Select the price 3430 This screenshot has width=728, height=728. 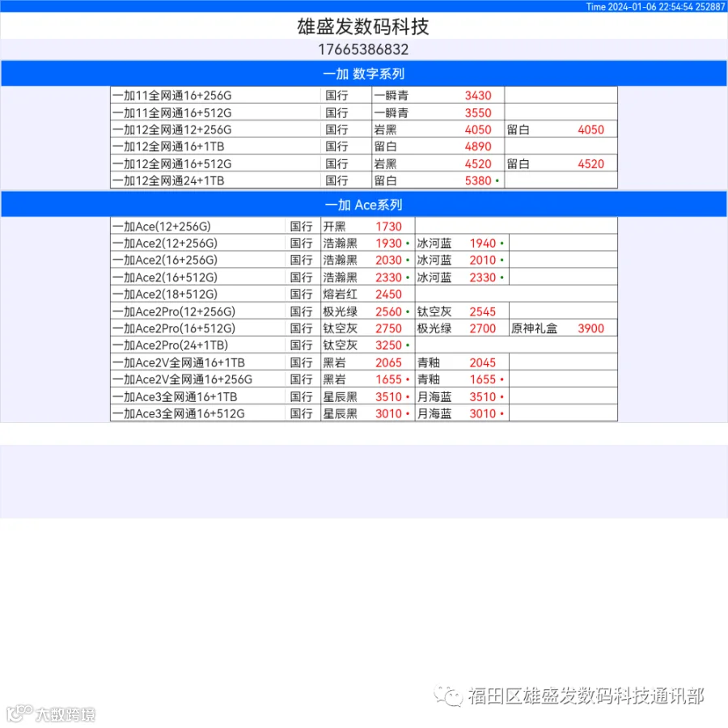(x=478, y=95)
